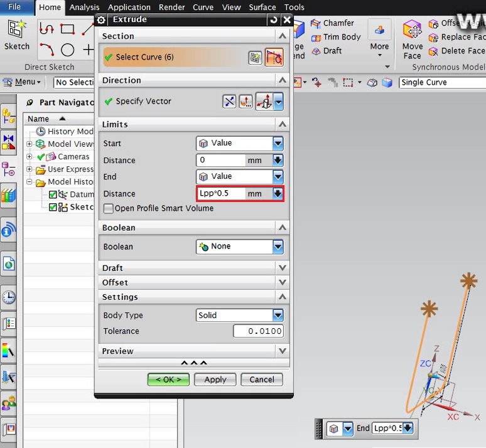The width and height of the screenshot is (486, 448).
Task: Click the Draft tool in ribbon
Action: [x=327, y=51]
